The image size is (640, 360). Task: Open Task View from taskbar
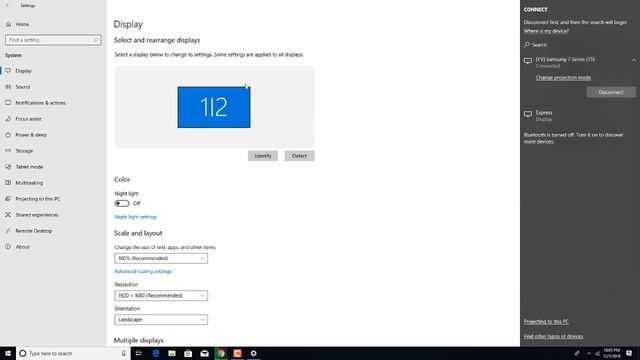(x=138, y=353)
